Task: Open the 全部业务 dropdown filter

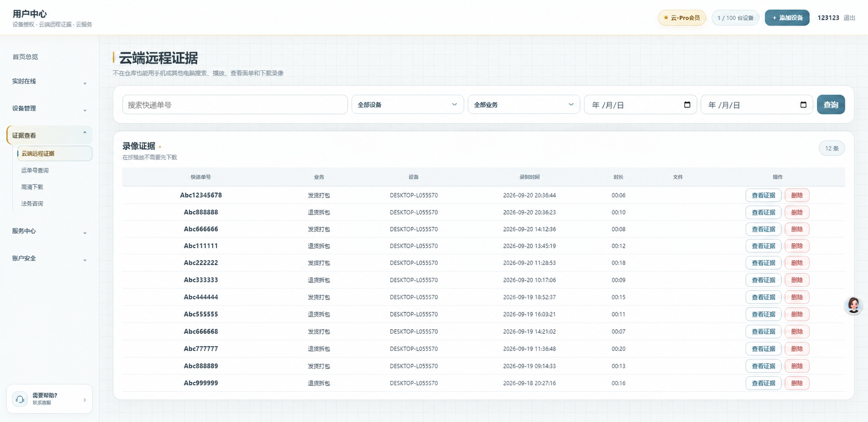Action: pyautogui.click(x=524, y=105)
